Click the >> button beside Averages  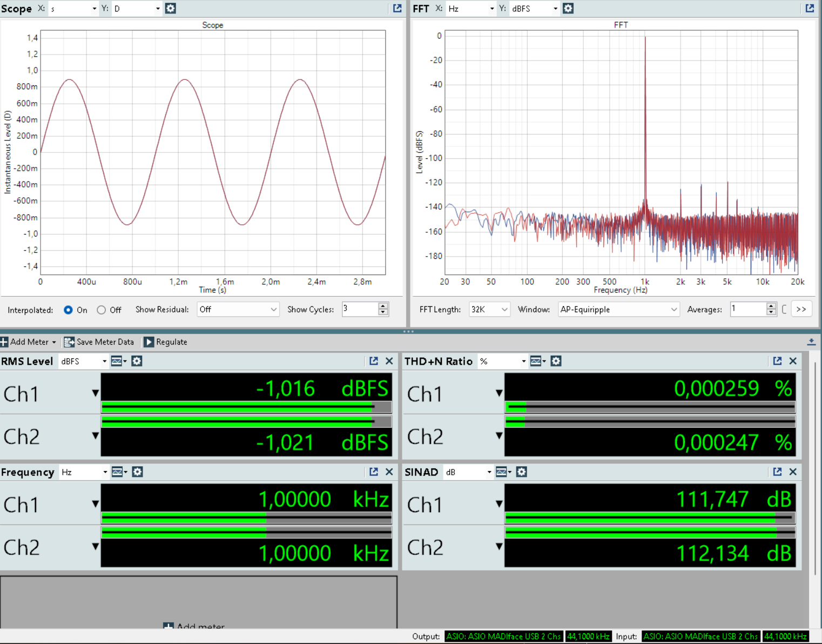[801, 309]
